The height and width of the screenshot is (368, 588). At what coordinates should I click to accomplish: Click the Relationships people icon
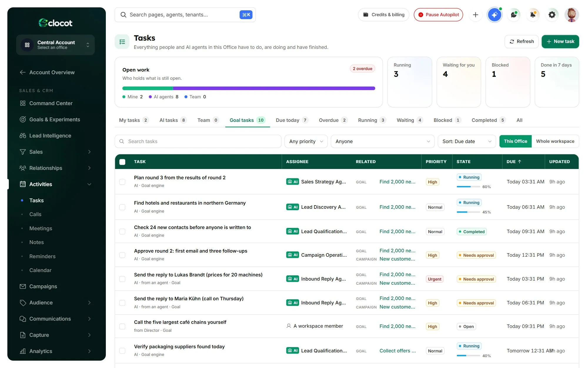coord(23,168)
